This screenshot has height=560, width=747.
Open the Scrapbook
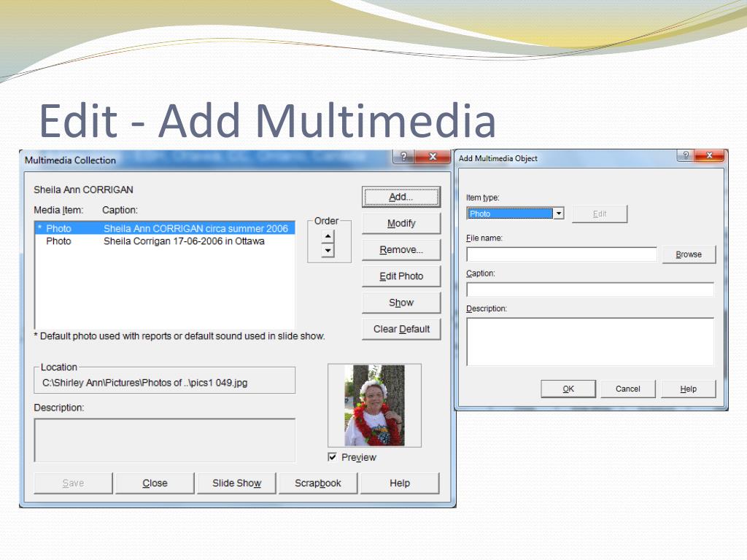pyautogui.click(x=318, y=483)
